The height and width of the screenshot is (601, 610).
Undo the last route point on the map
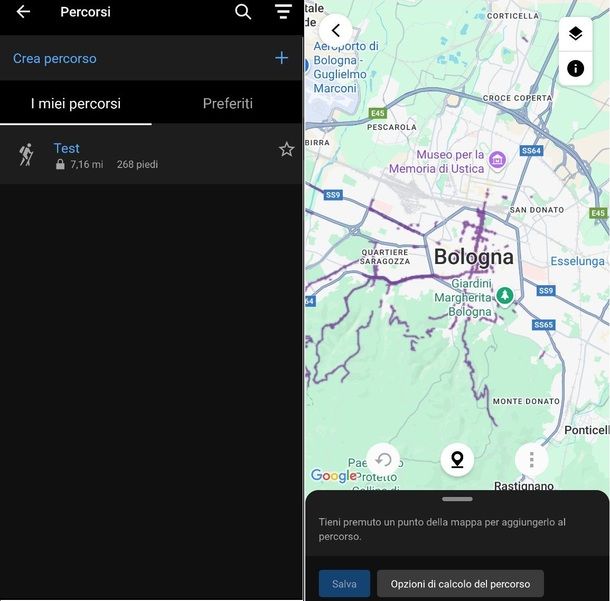click(383, 460)
